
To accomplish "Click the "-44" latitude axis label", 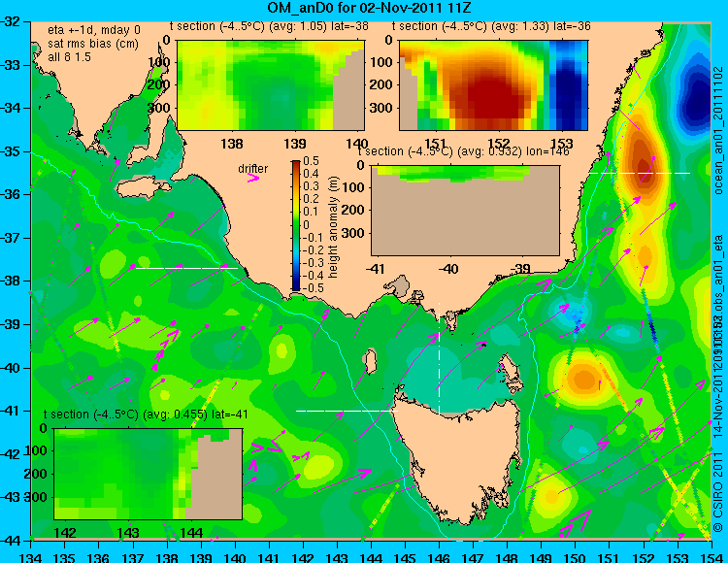I will tap(11, 541).
